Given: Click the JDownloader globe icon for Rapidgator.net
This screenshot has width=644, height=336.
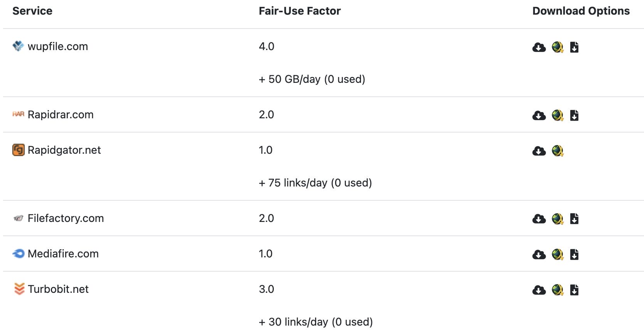Looking at the screenshot, I should [557, 151].
